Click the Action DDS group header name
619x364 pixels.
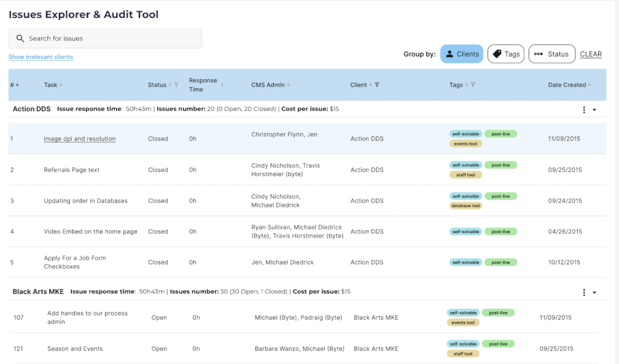point(31,109)
